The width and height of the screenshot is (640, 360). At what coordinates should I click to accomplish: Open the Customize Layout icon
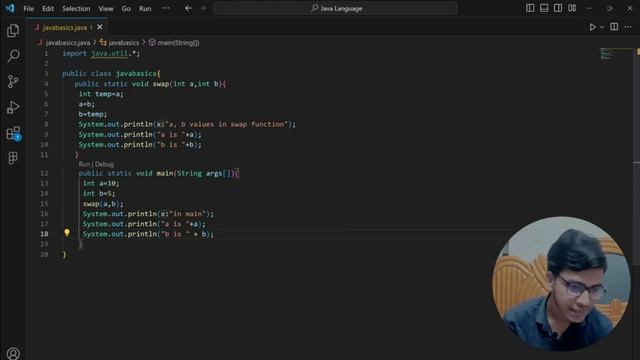572,8
